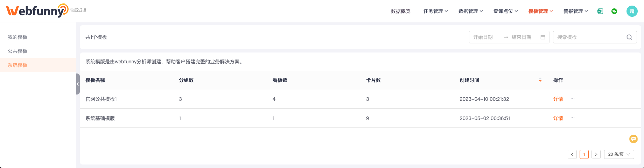Open the user avatar 超

(x=632, y=11)
